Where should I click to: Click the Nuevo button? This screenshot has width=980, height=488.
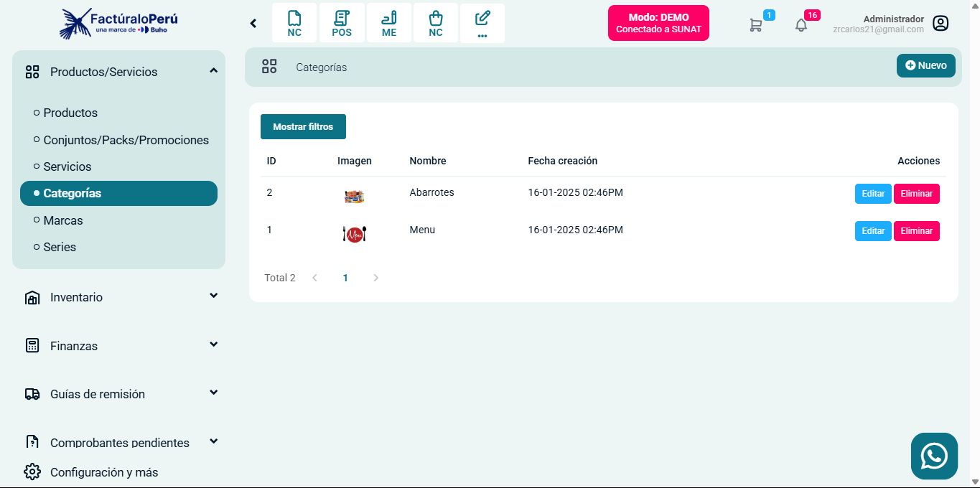click(925, 65)
